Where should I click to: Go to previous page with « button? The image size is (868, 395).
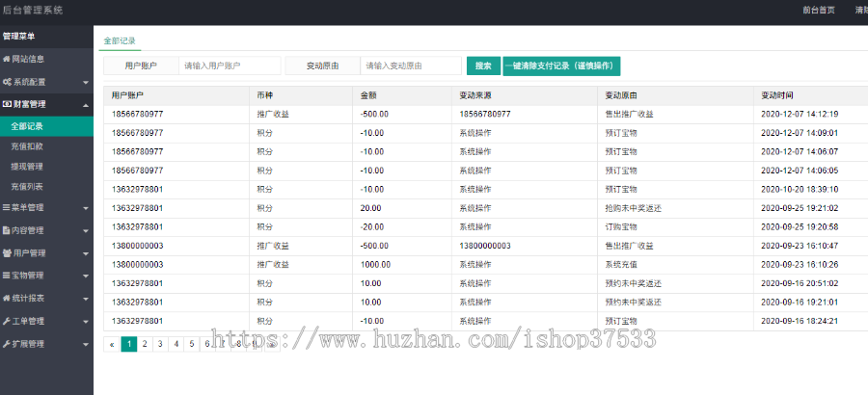click(112, 344)
